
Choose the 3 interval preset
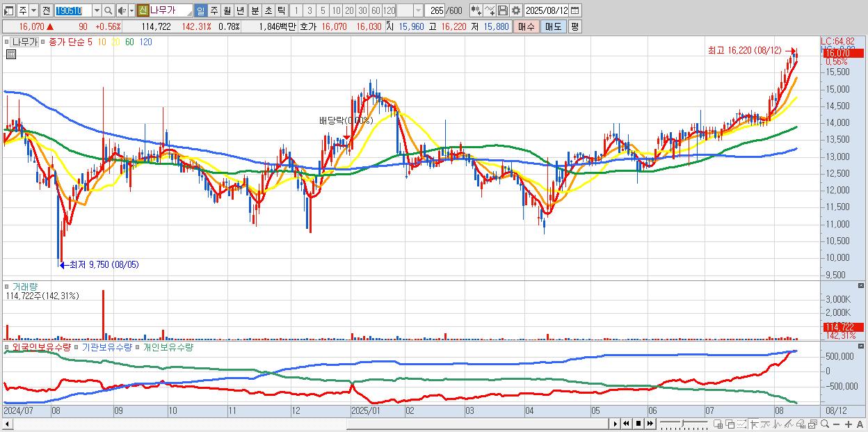(310, 10)
